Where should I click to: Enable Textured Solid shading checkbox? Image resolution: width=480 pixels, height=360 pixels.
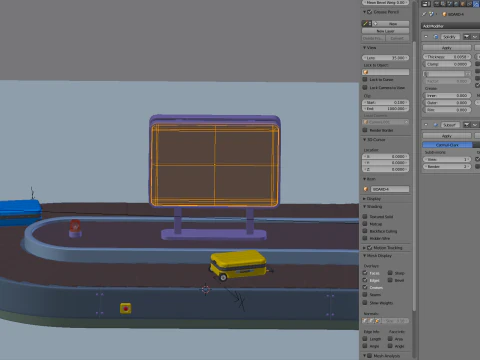[365, 217]
